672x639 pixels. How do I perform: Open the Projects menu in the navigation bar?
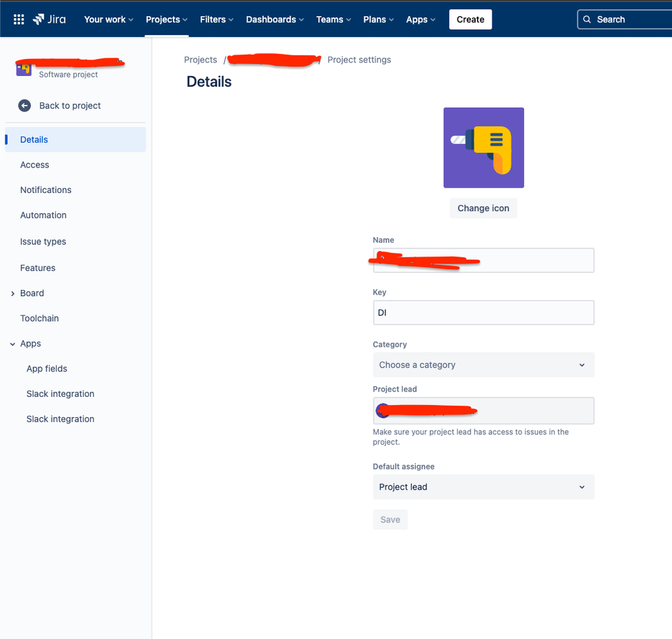[165, 19]
